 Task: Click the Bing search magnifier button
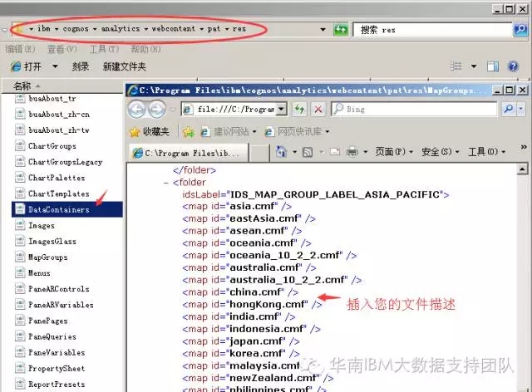coord(508,109)
